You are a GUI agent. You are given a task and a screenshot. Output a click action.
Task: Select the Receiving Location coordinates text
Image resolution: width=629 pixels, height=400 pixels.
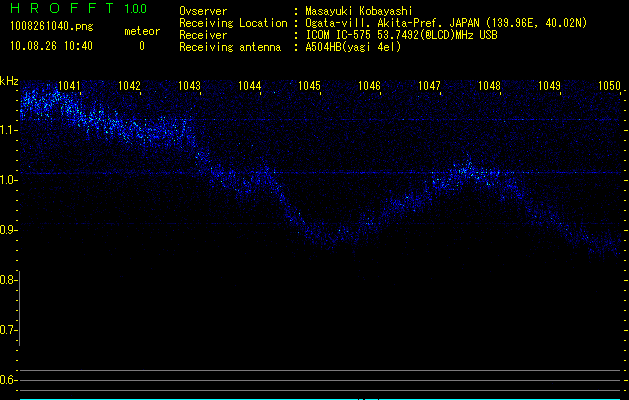click(x=446, y=23)
